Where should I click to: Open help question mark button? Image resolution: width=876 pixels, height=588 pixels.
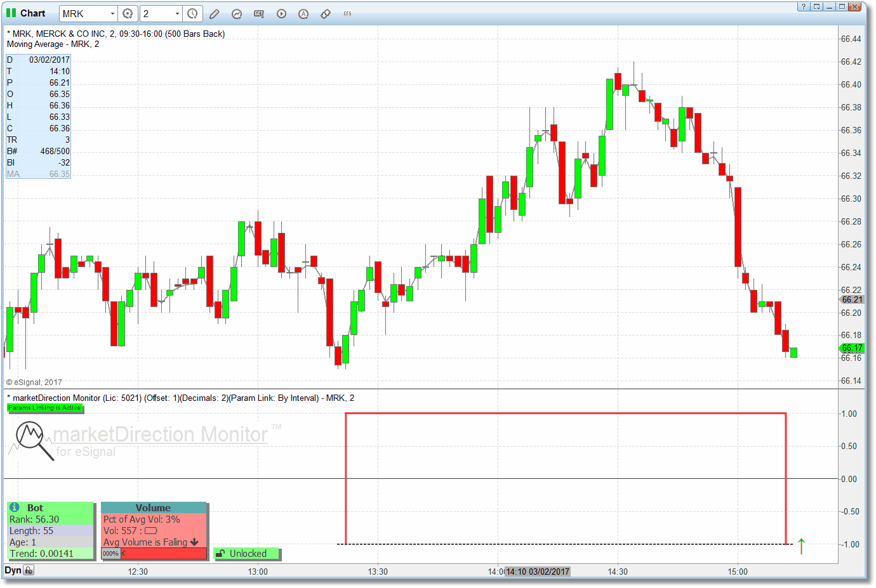click(804, 6)
